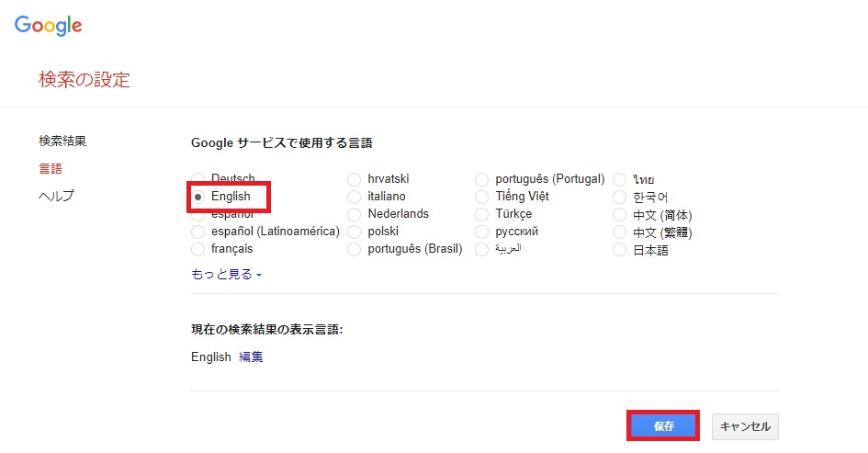Choose русский language option
This screenshot has height=453, width=868.
pyautogui.click(x=482, y=232)
